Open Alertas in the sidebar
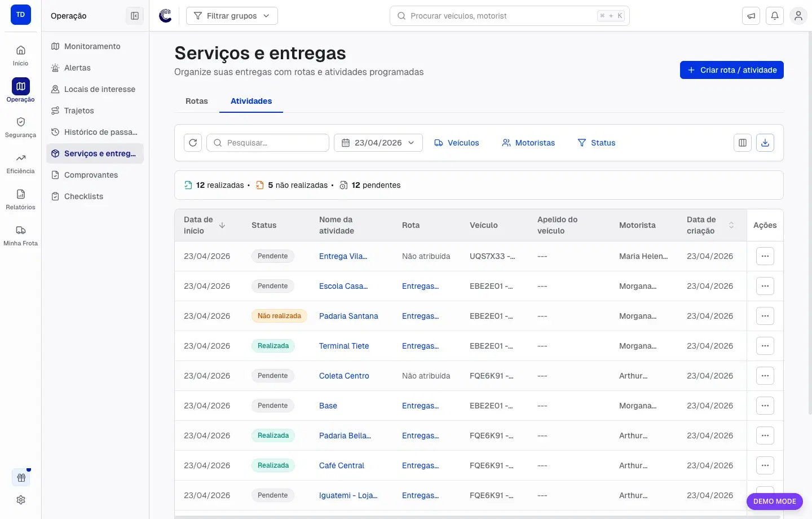 (x=95, y=68)
